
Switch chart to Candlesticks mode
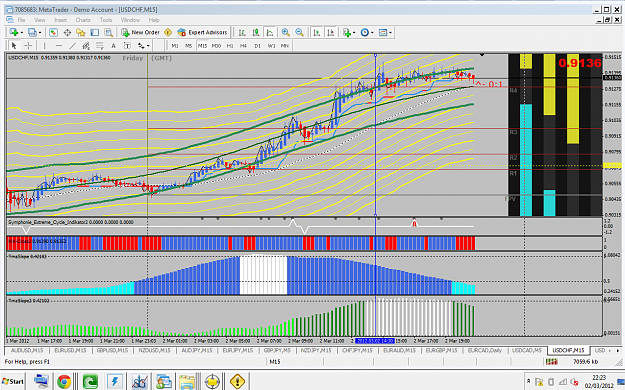[256, 32]
